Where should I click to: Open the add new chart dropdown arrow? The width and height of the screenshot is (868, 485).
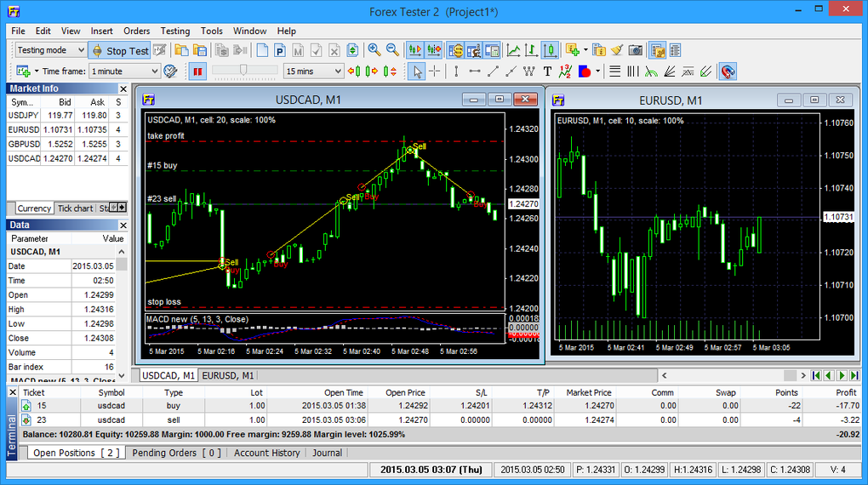coord(37,71)
